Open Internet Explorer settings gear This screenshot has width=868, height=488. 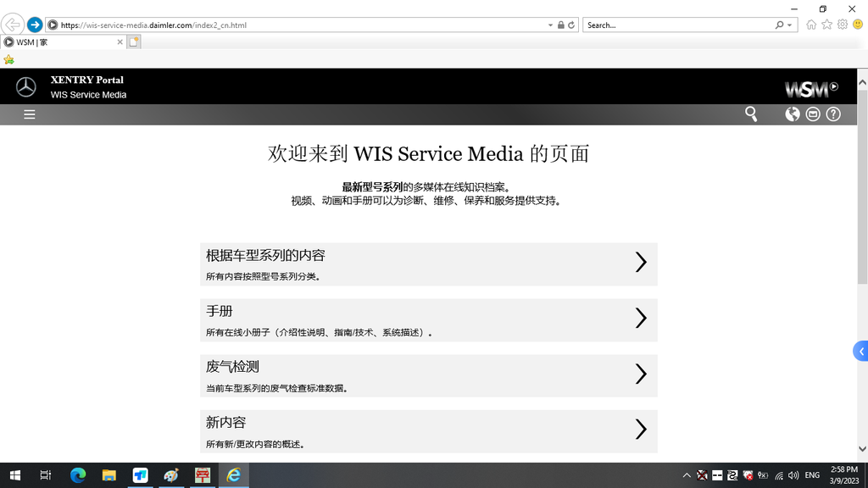click(843, 25)
